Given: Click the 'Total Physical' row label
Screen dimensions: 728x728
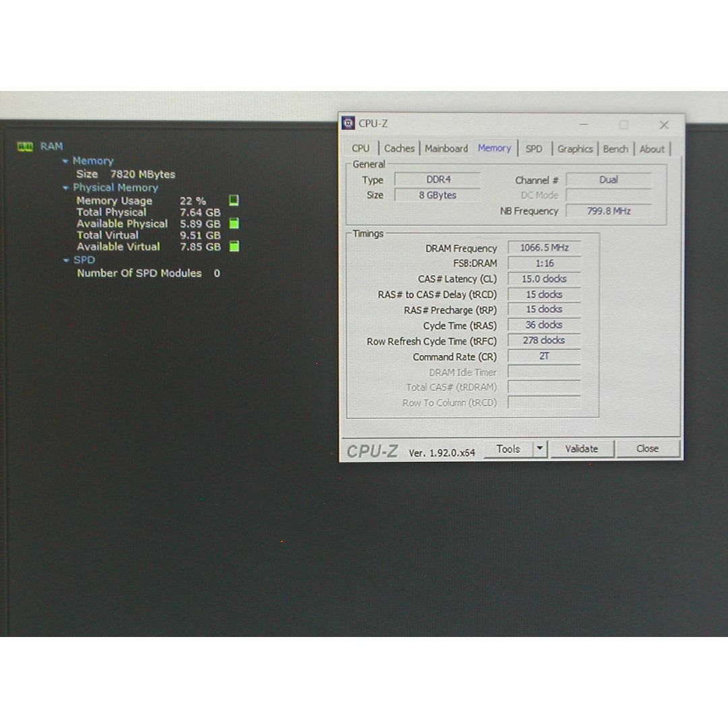Looking at the screenshot, I should tap(111, 212).
